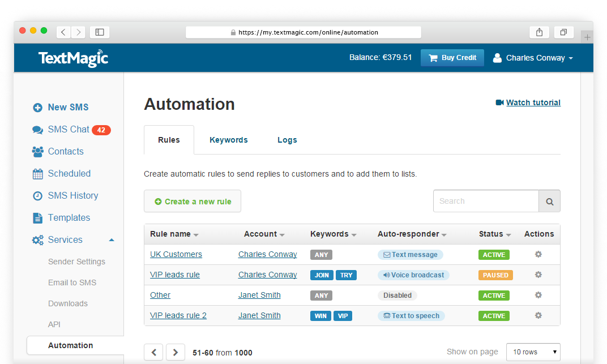Open the '10 rows' per-page dropdown
The width and height of the screenshot is (607, 364).
click(532, 352)
